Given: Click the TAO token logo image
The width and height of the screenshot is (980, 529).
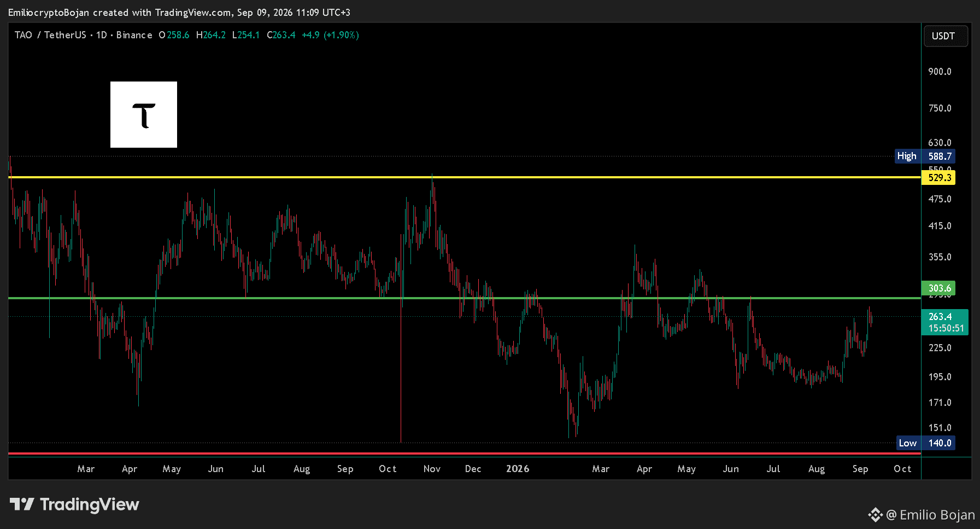Looking at the screenshot, I should (x=144, y=114).
